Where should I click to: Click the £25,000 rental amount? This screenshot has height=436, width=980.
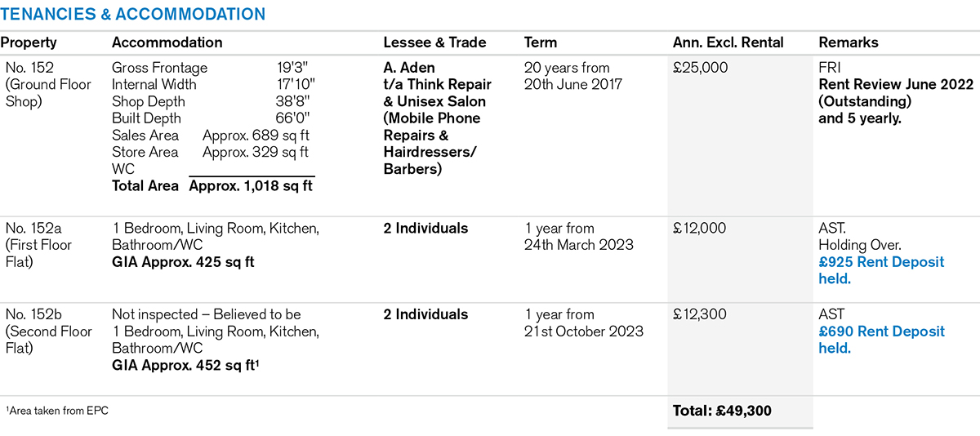700,68
